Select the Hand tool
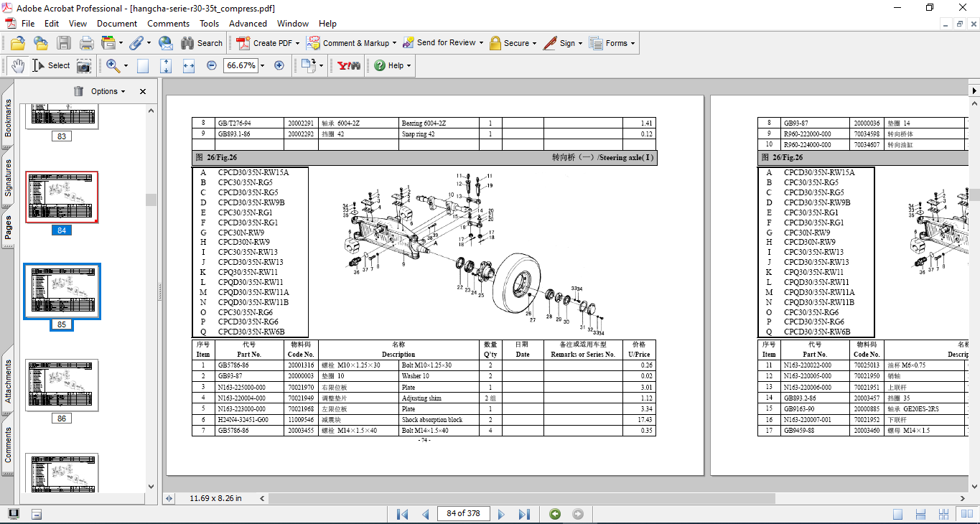Viewport: 980px width, 524px height. 17,65
